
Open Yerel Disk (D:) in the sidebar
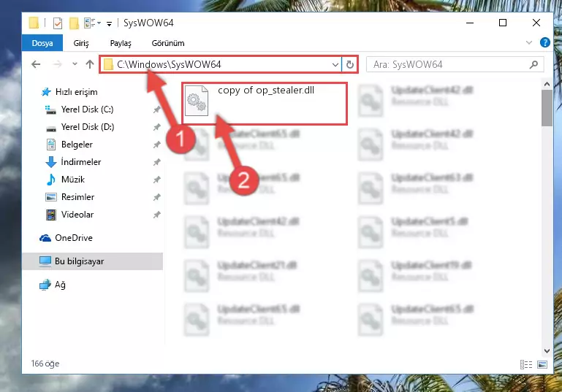pos(88,127)
